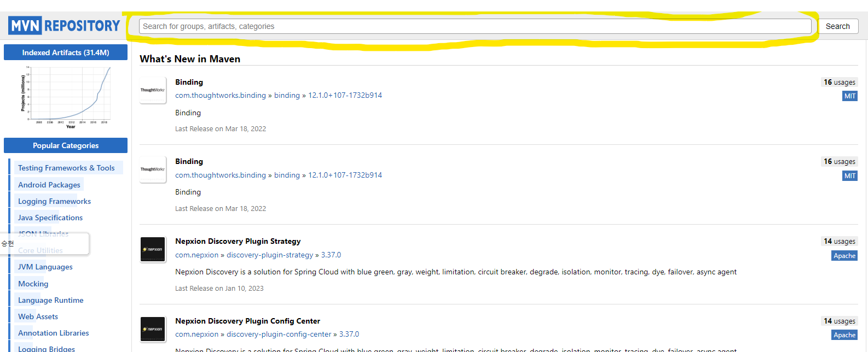This screenshot has height=352, width=868.
Task: Click the ThoughtWorks logo of first Binding entry
Action: (x=153, y=90)
